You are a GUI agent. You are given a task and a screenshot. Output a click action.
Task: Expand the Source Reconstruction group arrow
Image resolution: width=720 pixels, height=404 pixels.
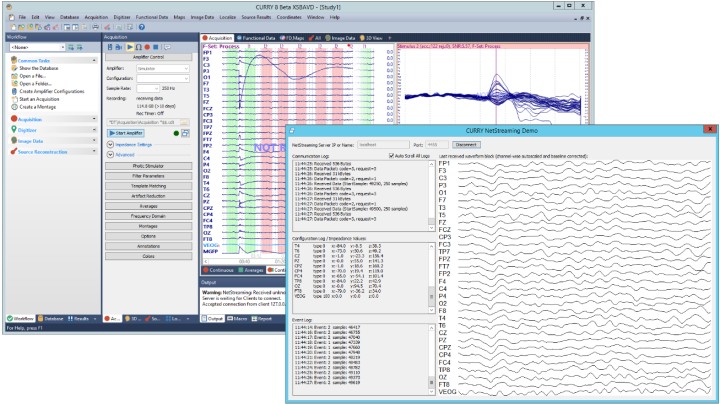[94, 151]
